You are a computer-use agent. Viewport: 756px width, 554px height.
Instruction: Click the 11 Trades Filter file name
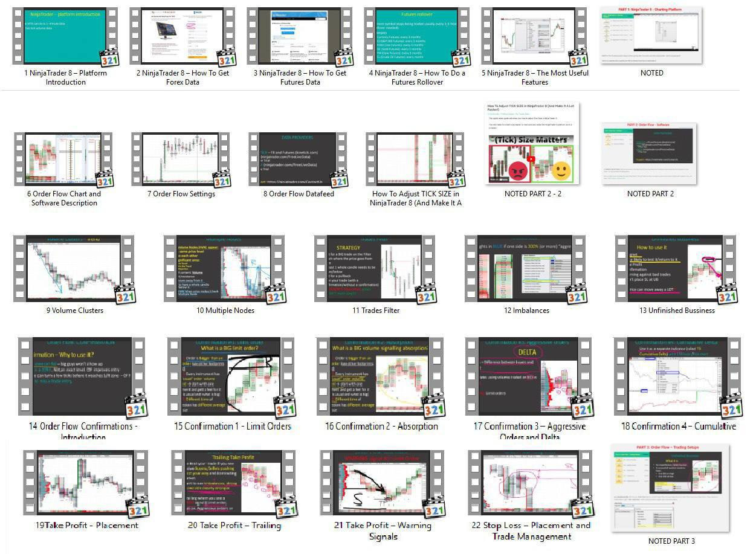point(376,311)
